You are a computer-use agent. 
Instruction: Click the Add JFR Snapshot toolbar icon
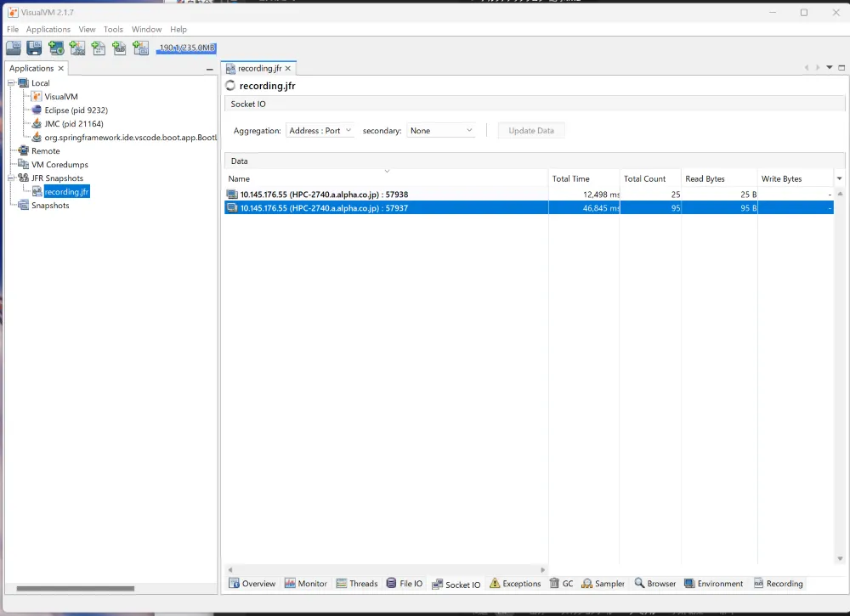(x=119, y=48)
